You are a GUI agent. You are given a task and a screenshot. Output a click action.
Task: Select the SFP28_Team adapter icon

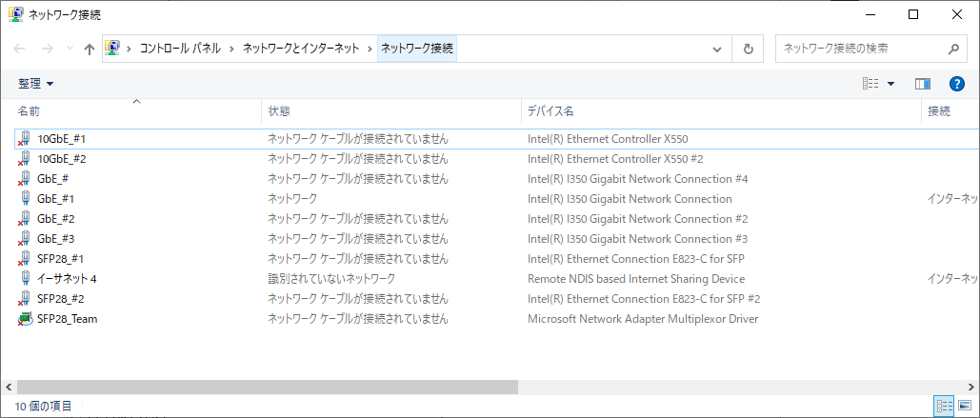(x=25, y=319)
